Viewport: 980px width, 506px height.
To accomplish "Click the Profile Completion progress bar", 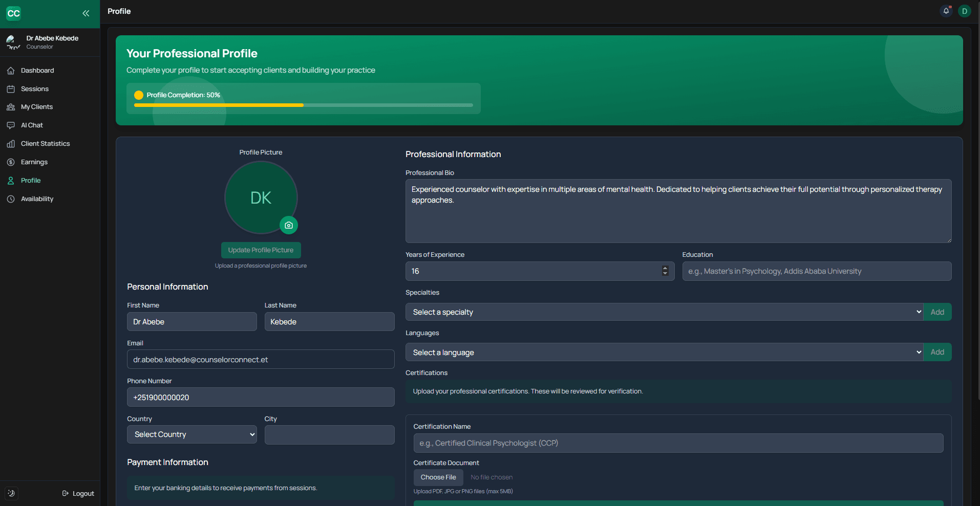I will click(304, 105).
